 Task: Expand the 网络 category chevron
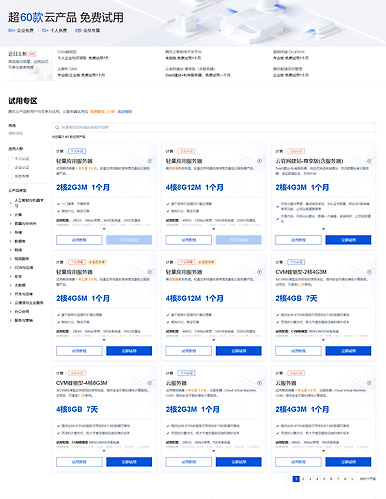click(11, 250)
